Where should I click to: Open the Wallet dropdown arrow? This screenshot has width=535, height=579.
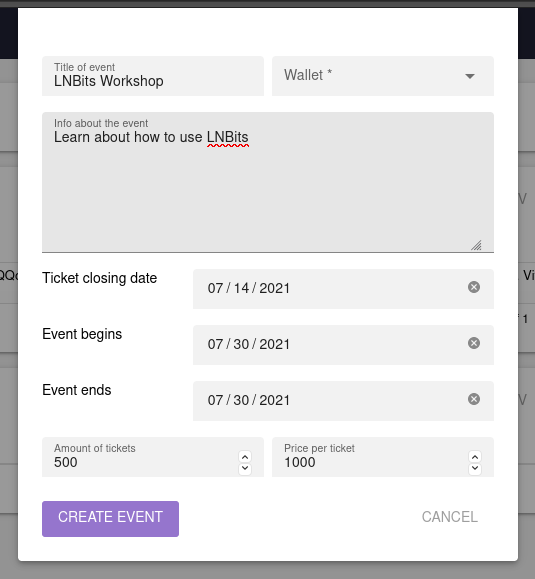tap(470, 76)
